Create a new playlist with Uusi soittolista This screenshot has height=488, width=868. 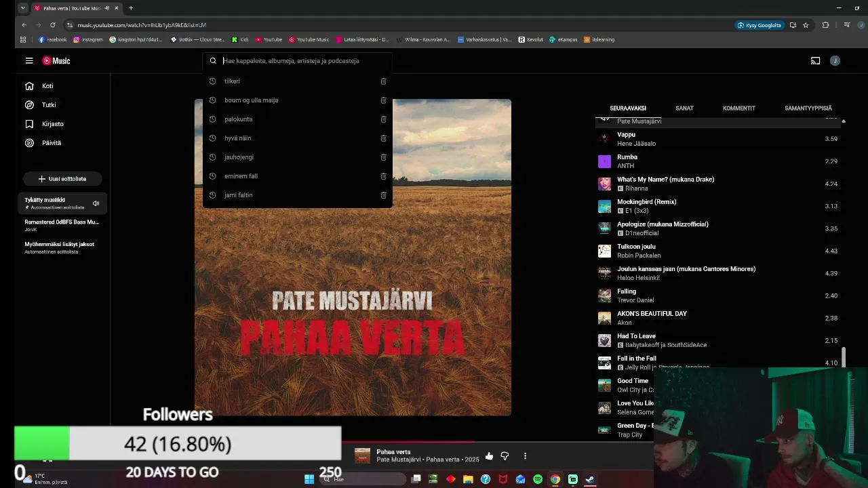click(x=62, y=179)
